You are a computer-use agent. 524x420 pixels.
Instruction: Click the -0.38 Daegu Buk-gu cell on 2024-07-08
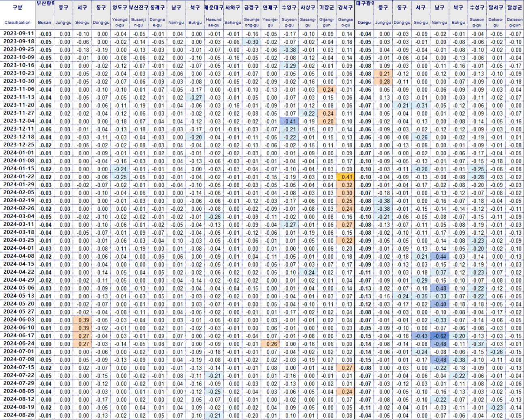tap(458, 360)
